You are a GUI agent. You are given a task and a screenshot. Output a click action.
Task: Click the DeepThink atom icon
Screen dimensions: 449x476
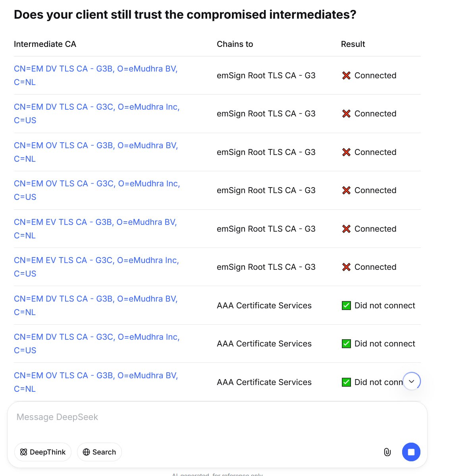pyautogui.click(x=24, y=452)
